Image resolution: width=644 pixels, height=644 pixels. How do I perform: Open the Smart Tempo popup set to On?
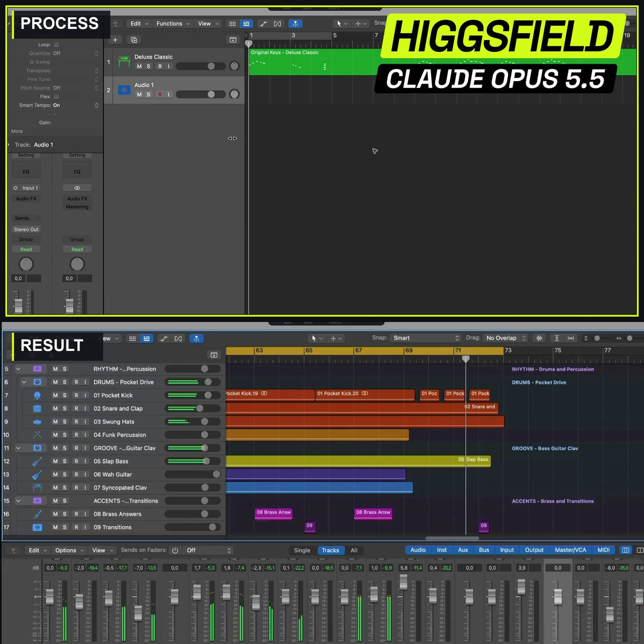point(76,105)
